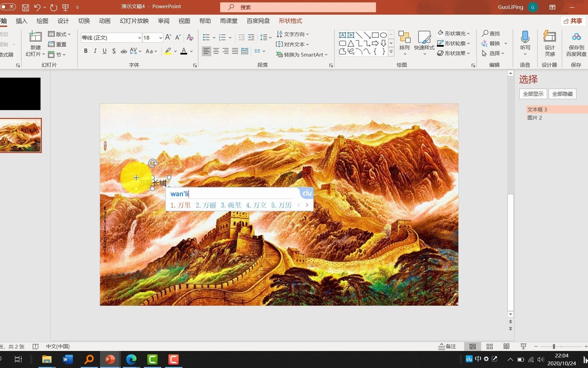Click the Save icon in title bar
This screenshot has width=588, height=368.
coord(26,7)
